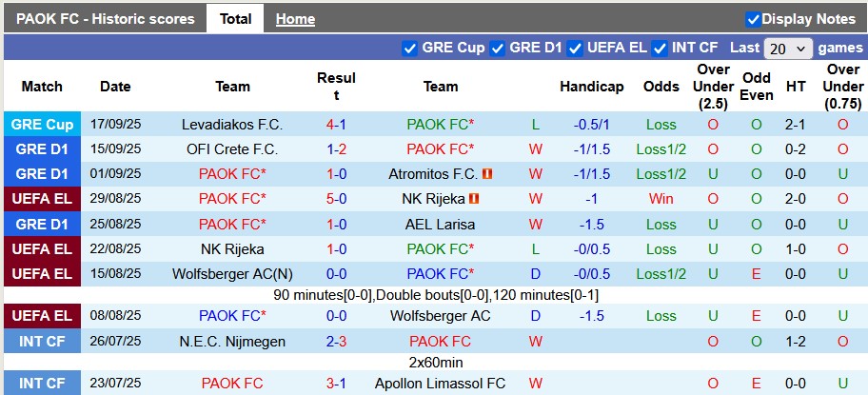Open the Last games count dropdown
Screen dimensions: 868x395
click(x=788, y=48)
